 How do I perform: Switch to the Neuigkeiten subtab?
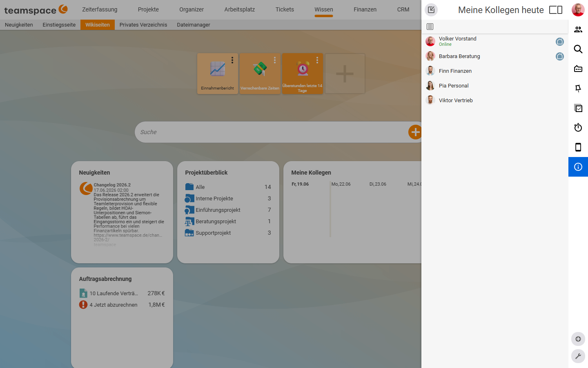[19, 25]
